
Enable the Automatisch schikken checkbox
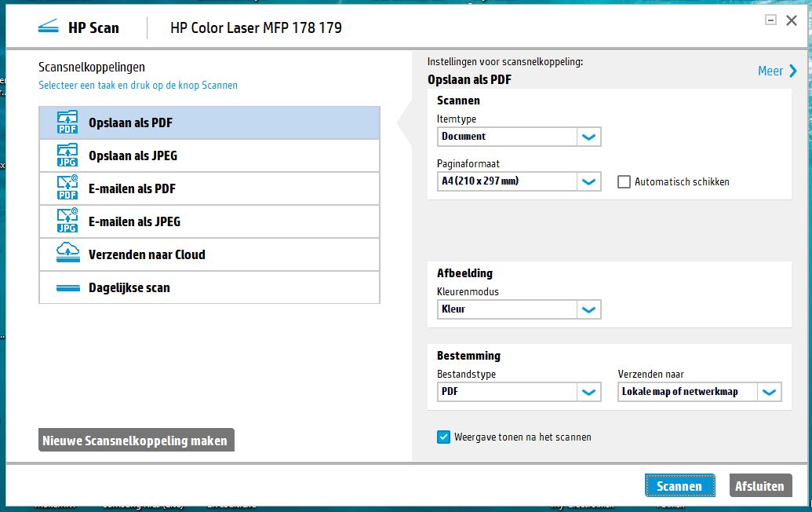[x=624, y=182]
